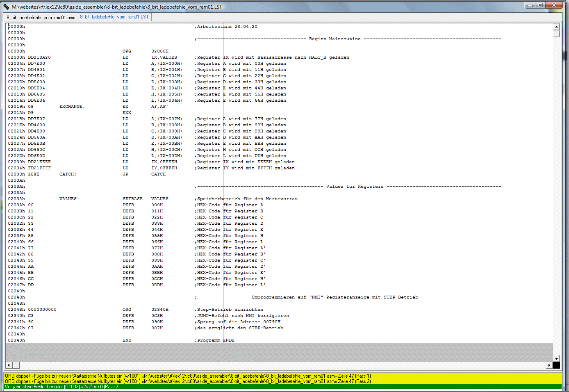Switch to the 8_bit_ladebefehle_vom_ram01.asm tab
Viewport: 569px width, 392px height.
click(41, 18)
